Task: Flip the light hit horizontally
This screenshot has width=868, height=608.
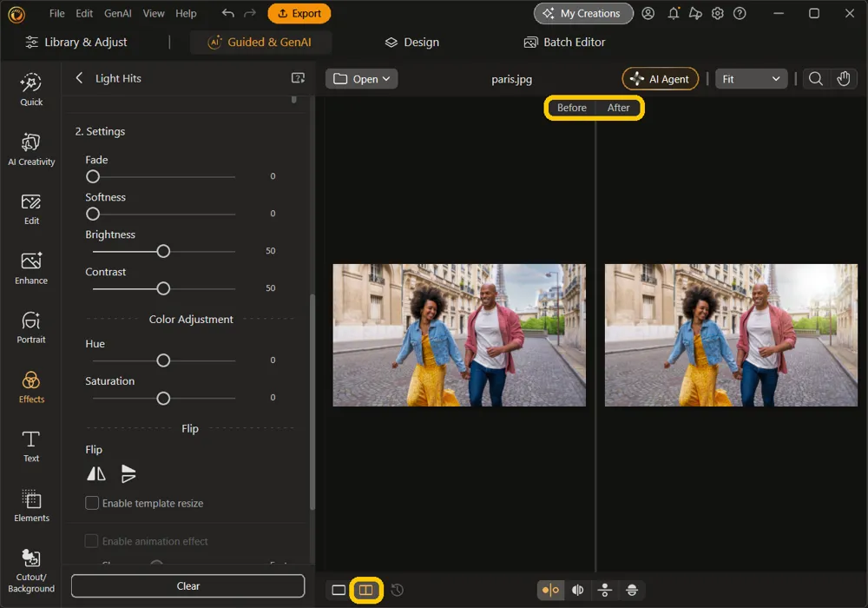Action: click(96, 473)
